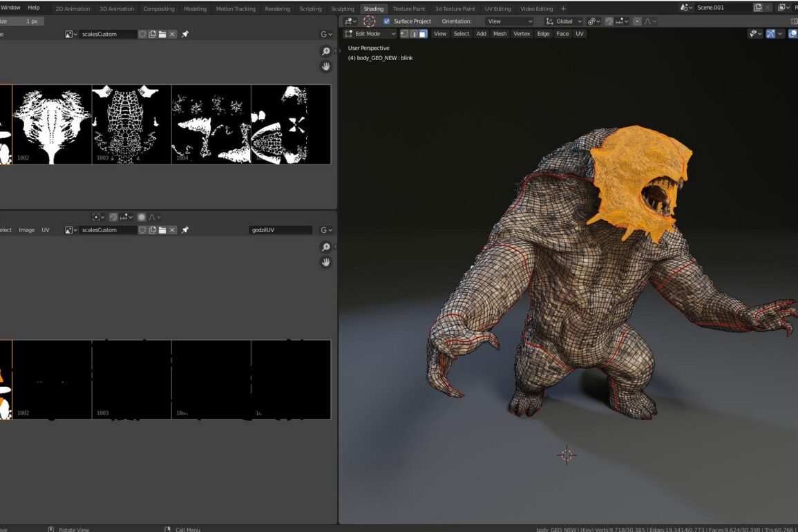The image size is (798, 532).
Task: Expand the Orientation View dropdown
Action: click(x=510, y=21)
